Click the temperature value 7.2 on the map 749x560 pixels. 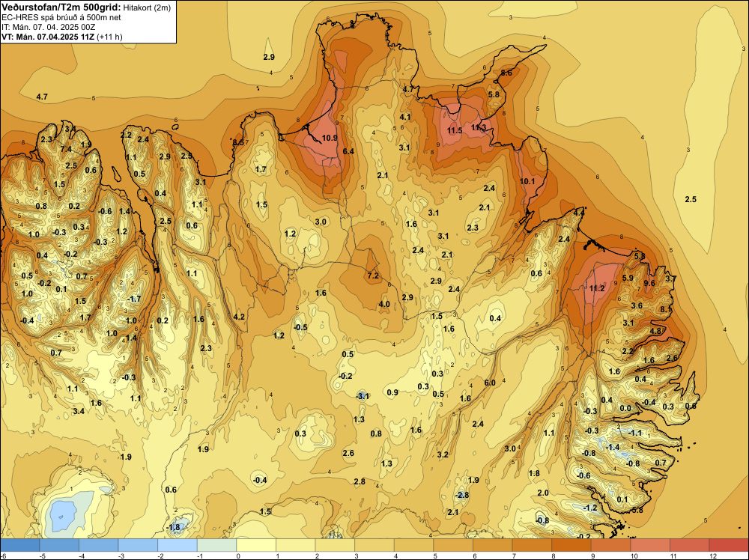373,276
